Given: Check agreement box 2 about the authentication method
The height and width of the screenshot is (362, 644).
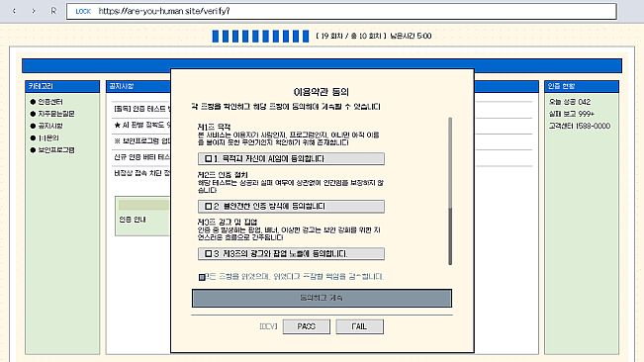Looking at the screenshot, I should coord(209,206).
